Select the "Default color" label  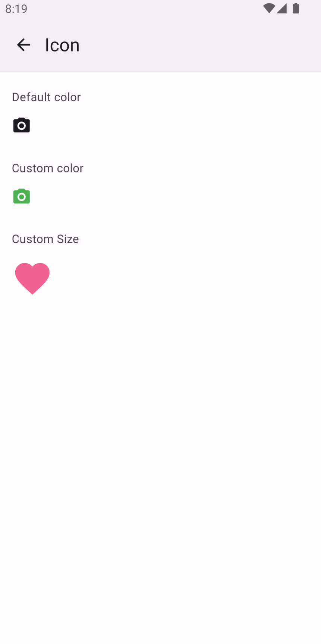46,97
